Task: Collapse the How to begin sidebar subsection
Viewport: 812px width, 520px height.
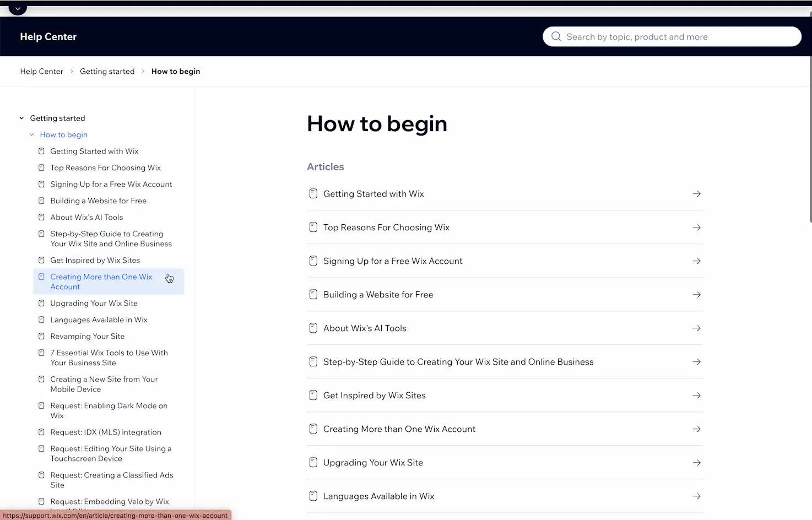Action: (31, 134)
